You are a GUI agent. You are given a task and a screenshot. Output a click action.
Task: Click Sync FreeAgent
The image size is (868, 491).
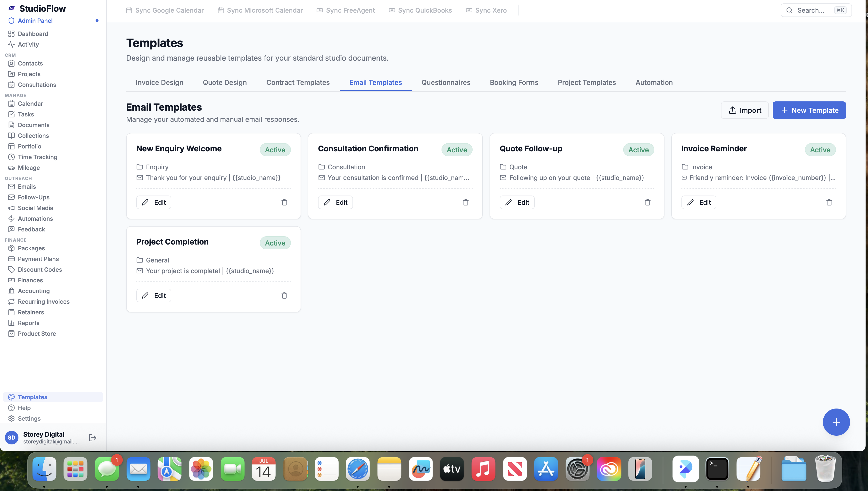coord(345,10)
